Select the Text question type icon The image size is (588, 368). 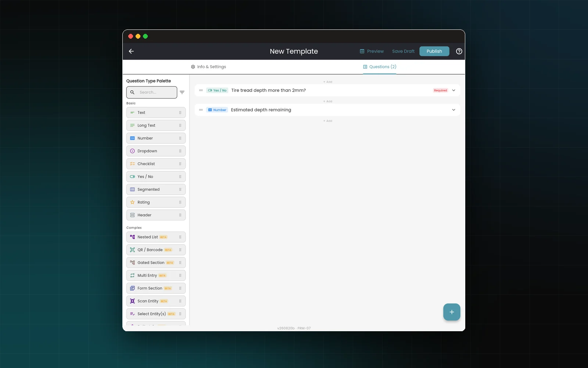point(132,113)
